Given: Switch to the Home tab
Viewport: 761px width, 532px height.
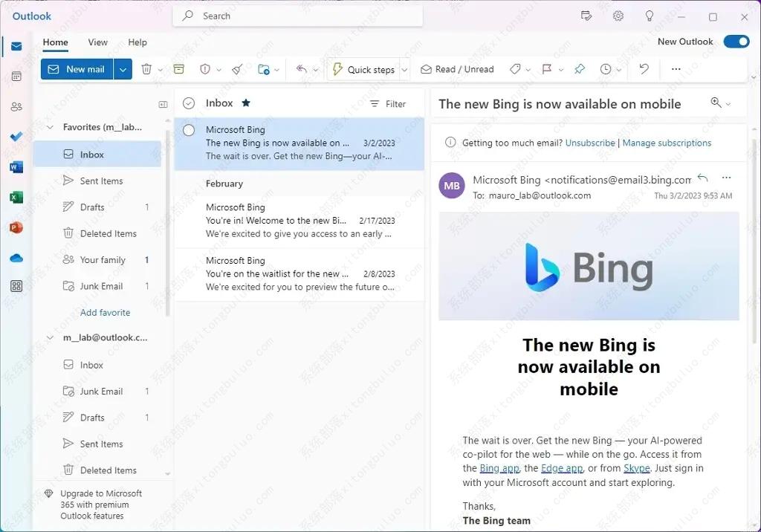Looking at the screenshot, I should [55, 42].
